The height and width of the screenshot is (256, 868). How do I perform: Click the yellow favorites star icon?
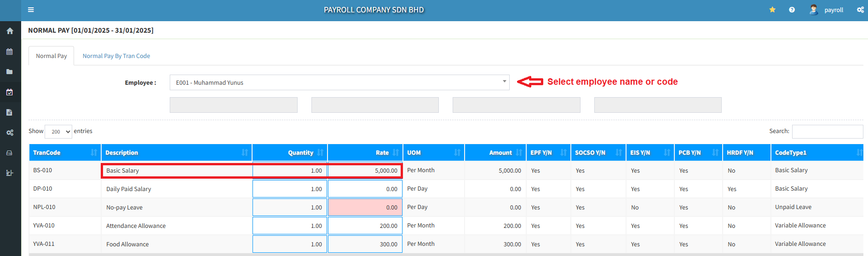coord(772,10)
